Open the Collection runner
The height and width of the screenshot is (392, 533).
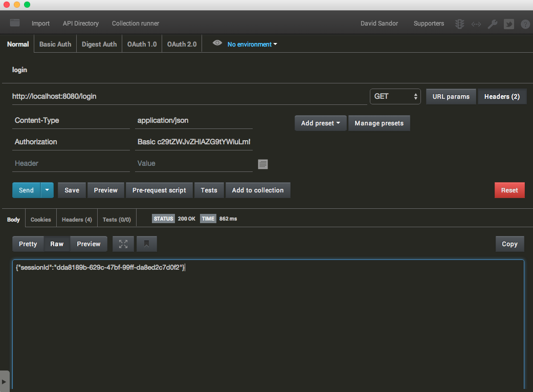point(135,23)
